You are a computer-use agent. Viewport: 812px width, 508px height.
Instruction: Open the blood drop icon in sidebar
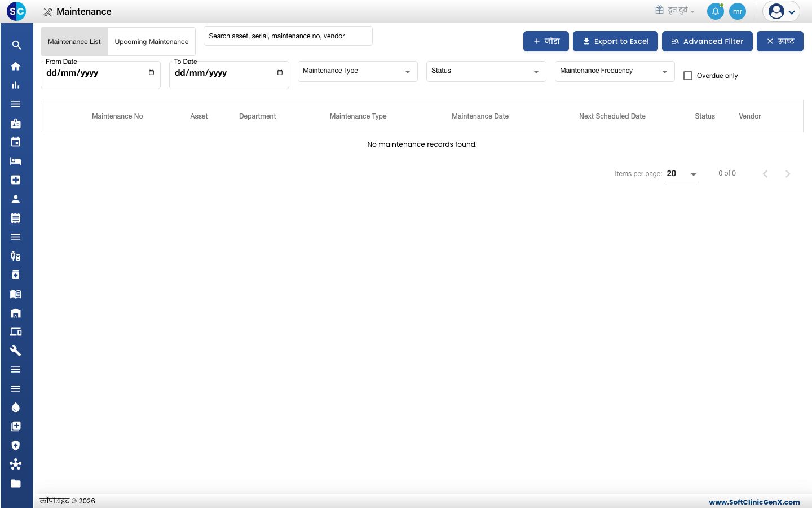(16, 408)
